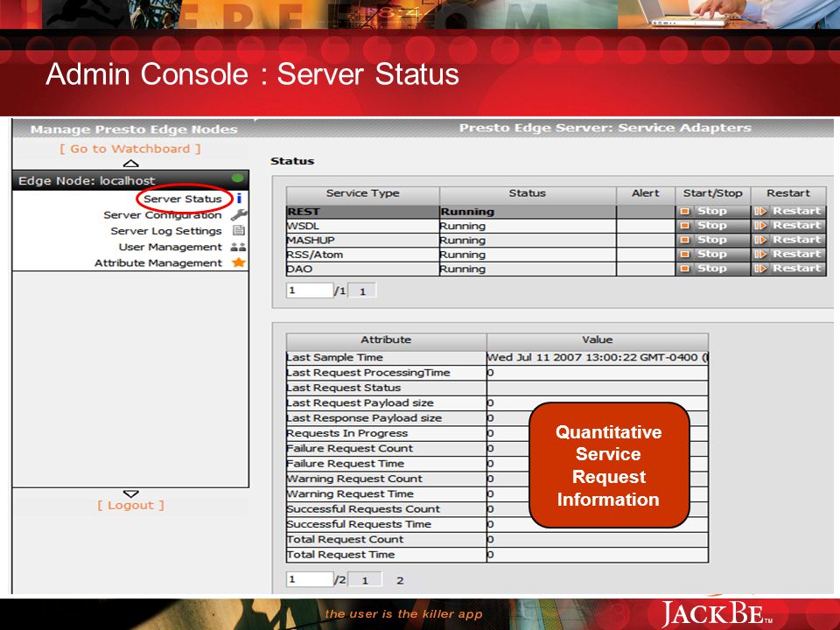This screenshot has height=630, width=840.
Task: Click the Last Sample Time attribute
Action: tap(334, 357)
